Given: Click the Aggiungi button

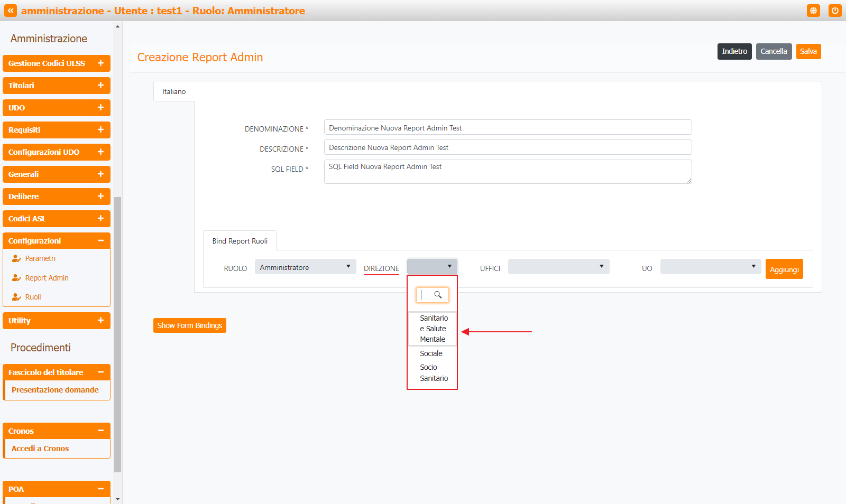Looking at the screenshot, I should pos(784,269).
